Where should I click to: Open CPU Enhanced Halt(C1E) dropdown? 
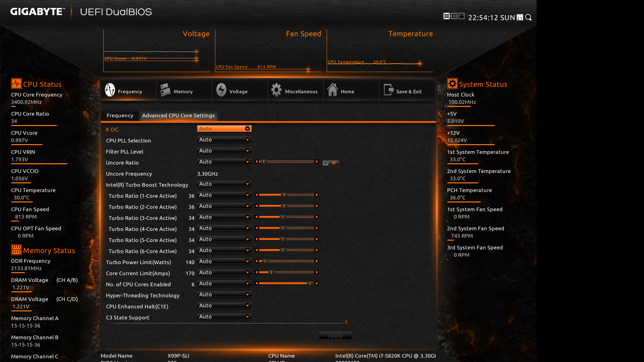(224, 306)
